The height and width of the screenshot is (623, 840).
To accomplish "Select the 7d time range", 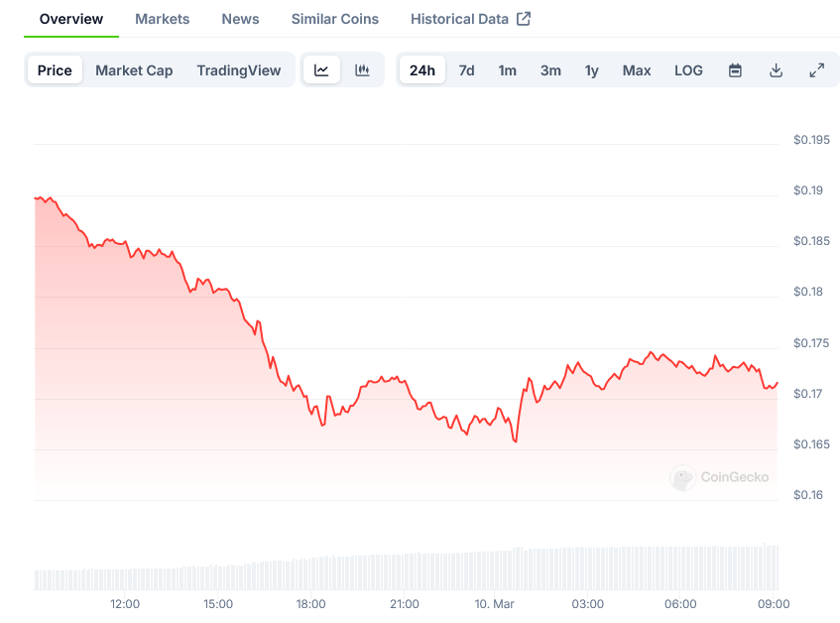I will [466, 70].
